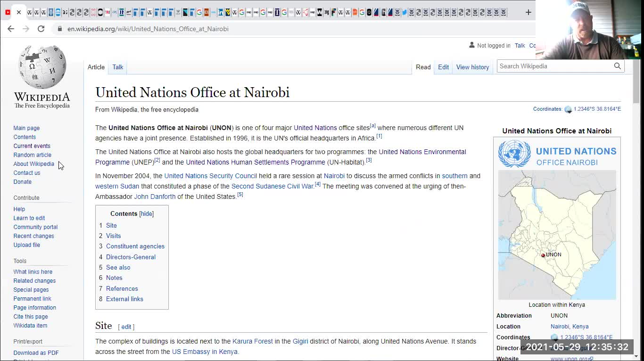Click Download as PDF
Viewport: 644px width, 361px height.
point(36,353)
